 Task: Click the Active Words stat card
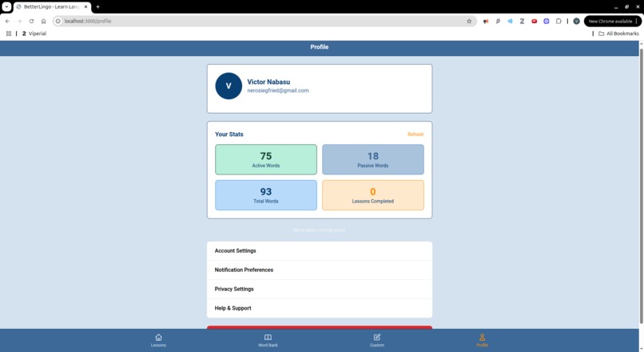(x=266, y=159)
